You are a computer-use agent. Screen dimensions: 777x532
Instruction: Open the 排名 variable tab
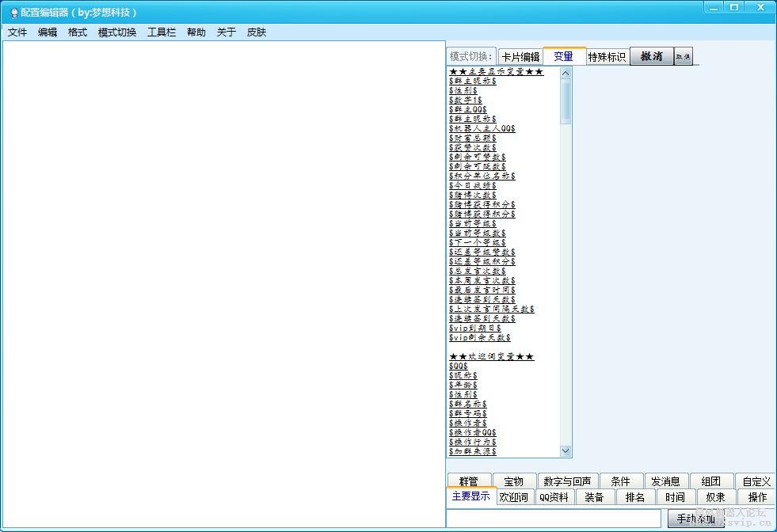click(x=635, y=497)
